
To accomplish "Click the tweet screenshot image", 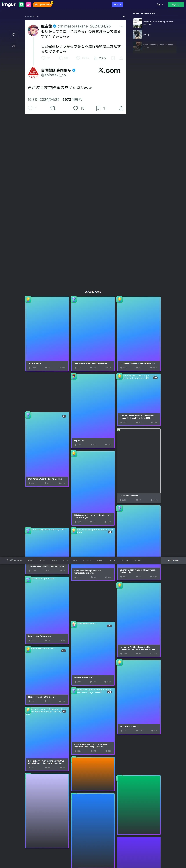I will coord(76,67).
